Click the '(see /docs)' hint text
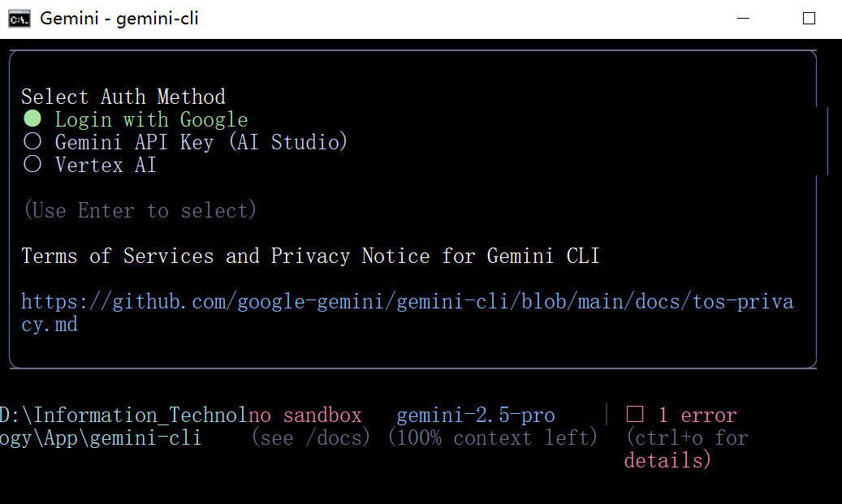 click(311, 437)
